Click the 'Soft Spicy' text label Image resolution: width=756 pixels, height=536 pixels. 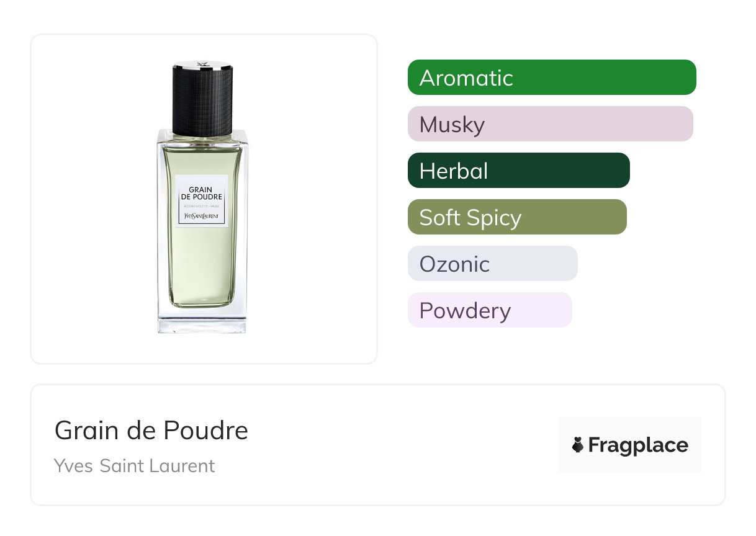470,218
